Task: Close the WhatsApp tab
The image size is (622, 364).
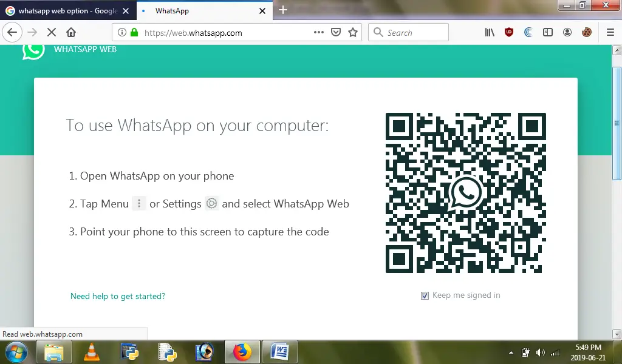Action: point(262,11)
